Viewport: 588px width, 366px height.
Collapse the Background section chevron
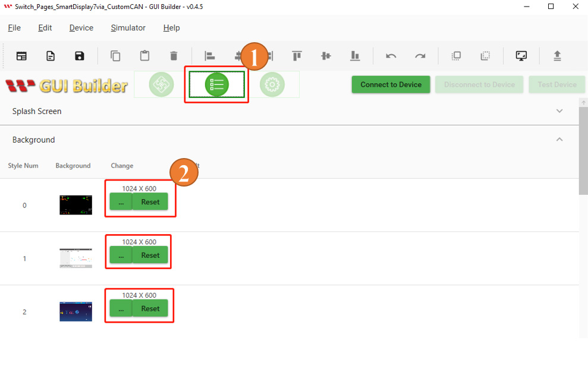coord(559,140)
